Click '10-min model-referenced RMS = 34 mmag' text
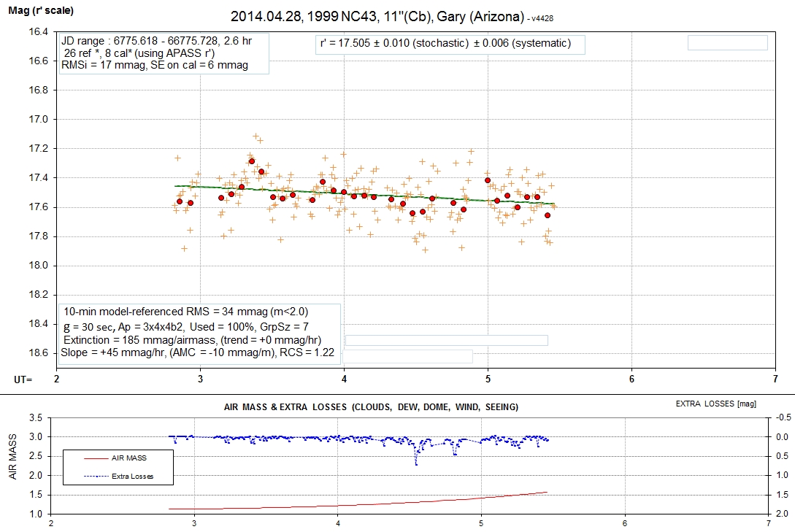Screen dimensions: 795x532 point(185,312)
